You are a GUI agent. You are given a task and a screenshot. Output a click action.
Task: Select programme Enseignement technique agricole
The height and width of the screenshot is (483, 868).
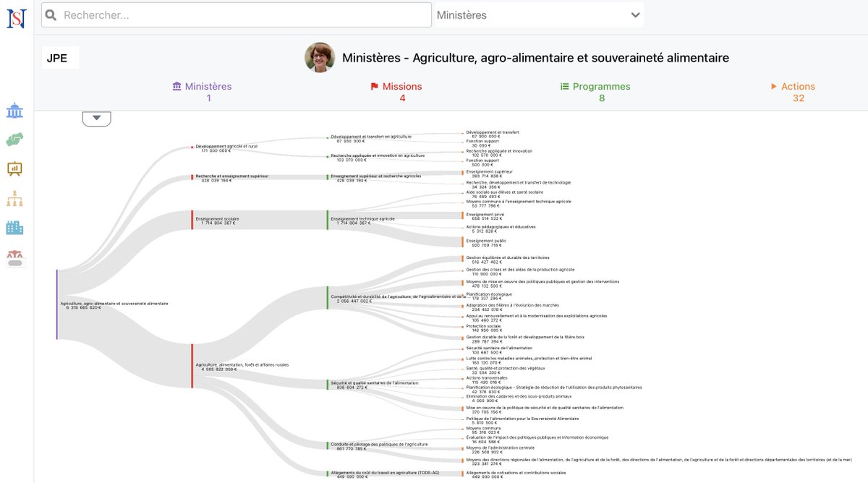[362, 221]
